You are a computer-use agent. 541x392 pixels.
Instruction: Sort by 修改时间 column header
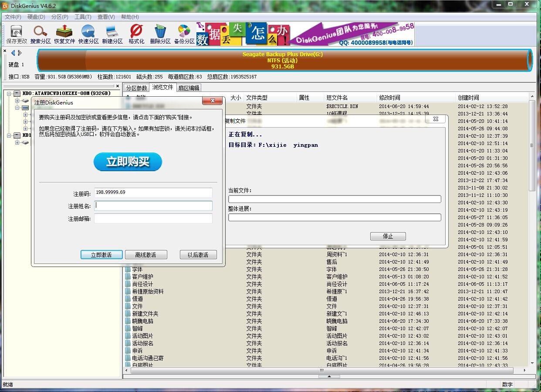pyautogui.click(x=416, y=98)
